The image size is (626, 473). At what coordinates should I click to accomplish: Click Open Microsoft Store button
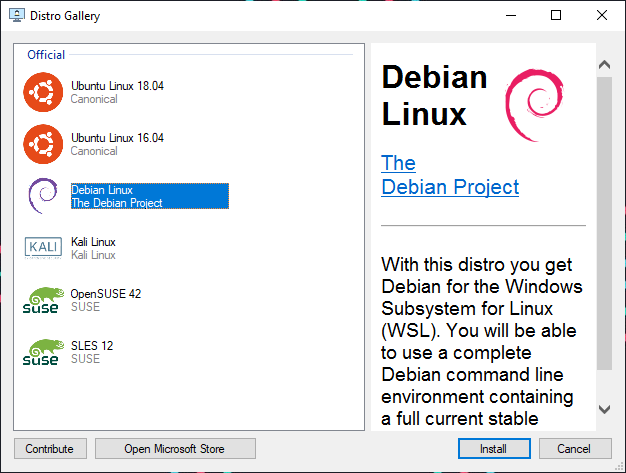[x=175, y=449]
